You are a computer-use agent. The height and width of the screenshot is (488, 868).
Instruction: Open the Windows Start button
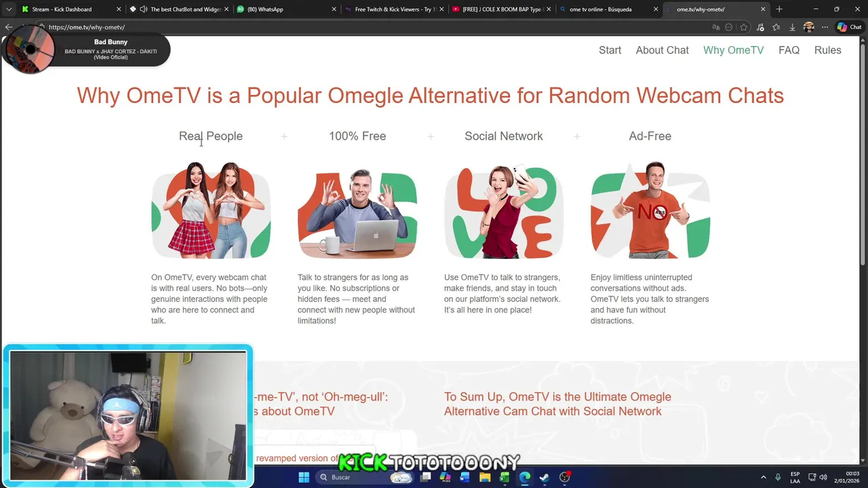pyautogui.click(x=304, y=477)
